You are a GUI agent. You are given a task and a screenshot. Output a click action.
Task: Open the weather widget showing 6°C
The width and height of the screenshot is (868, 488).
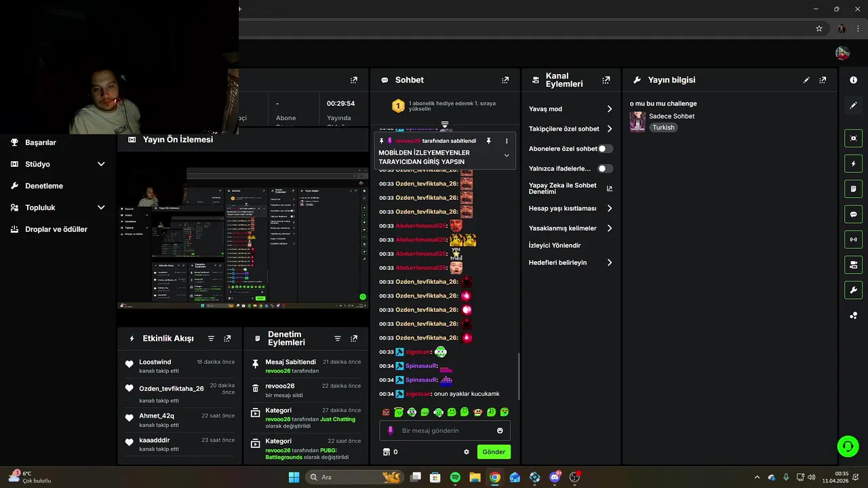click(x=30, y=477)
